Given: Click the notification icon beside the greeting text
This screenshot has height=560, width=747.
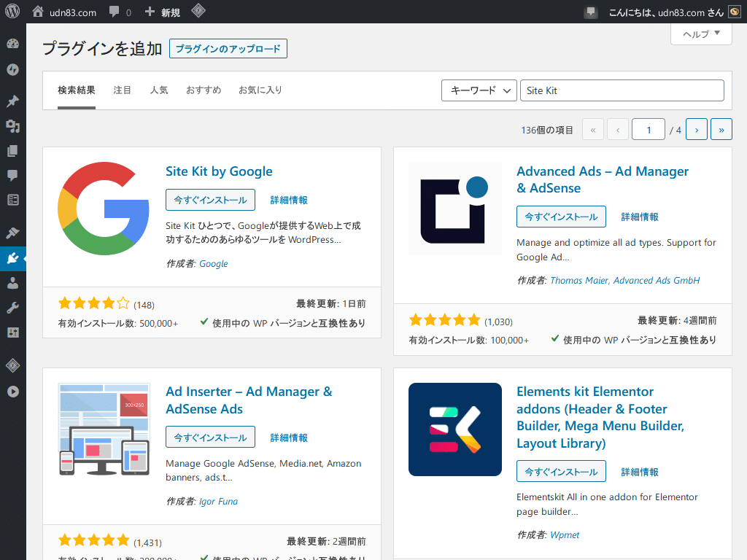Looking at the screenshot, I should tap(591, 12).
